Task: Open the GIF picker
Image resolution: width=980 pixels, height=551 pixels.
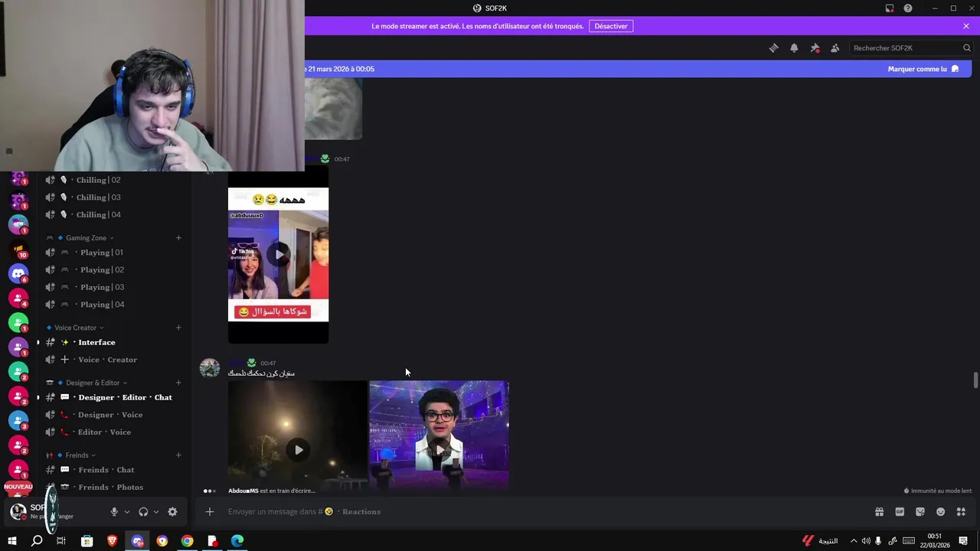Action: click(x=900, y=512)
